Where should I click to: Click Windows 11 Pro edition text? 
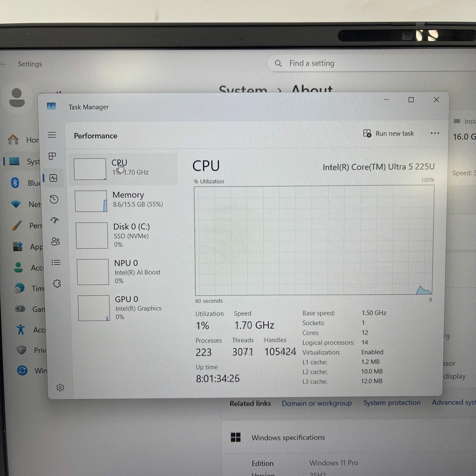click(333, 463)
